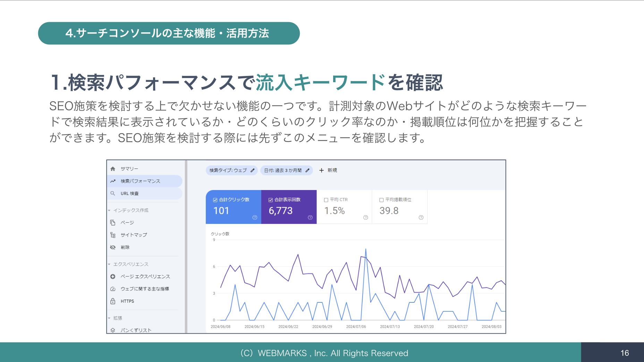Collapse the インデックス作成 section
Viewport: 644px width, 362px height.
tap(109, 210)
